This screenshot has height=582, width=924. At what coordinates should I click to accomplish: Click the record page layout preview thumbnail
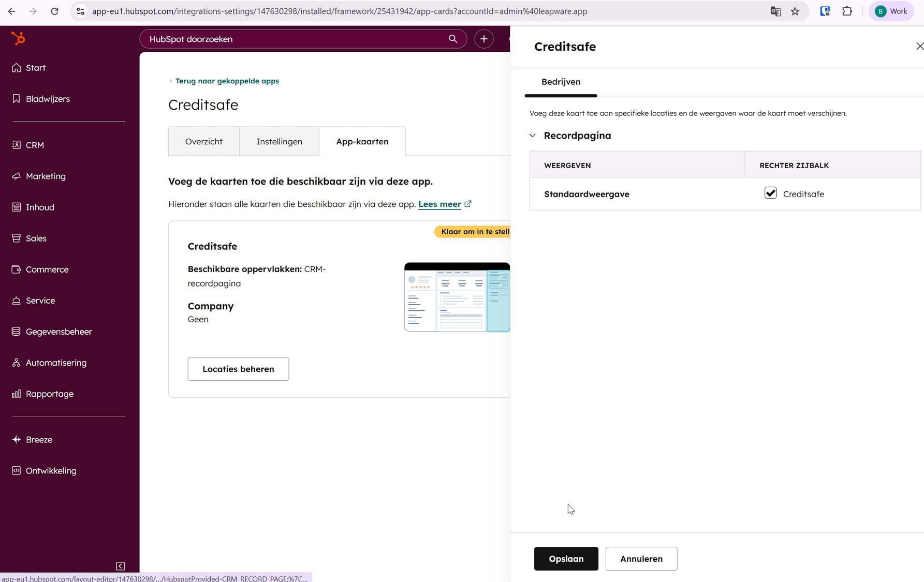click(457, 297)
